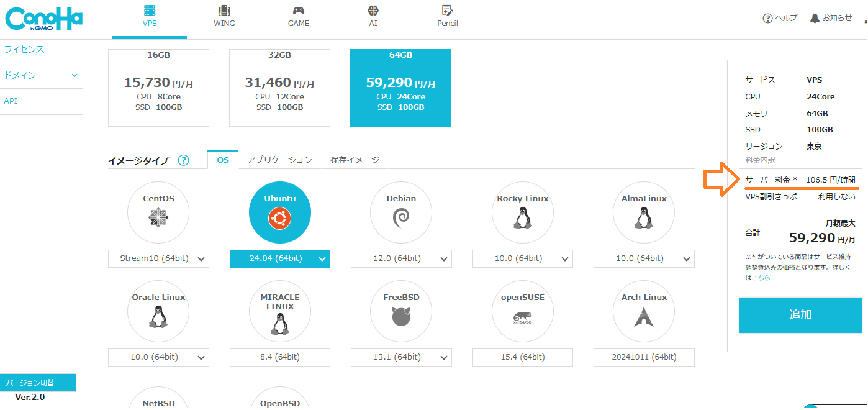
Task: Choose the openSUSE chameleon icon
Action: coord(522,317)
